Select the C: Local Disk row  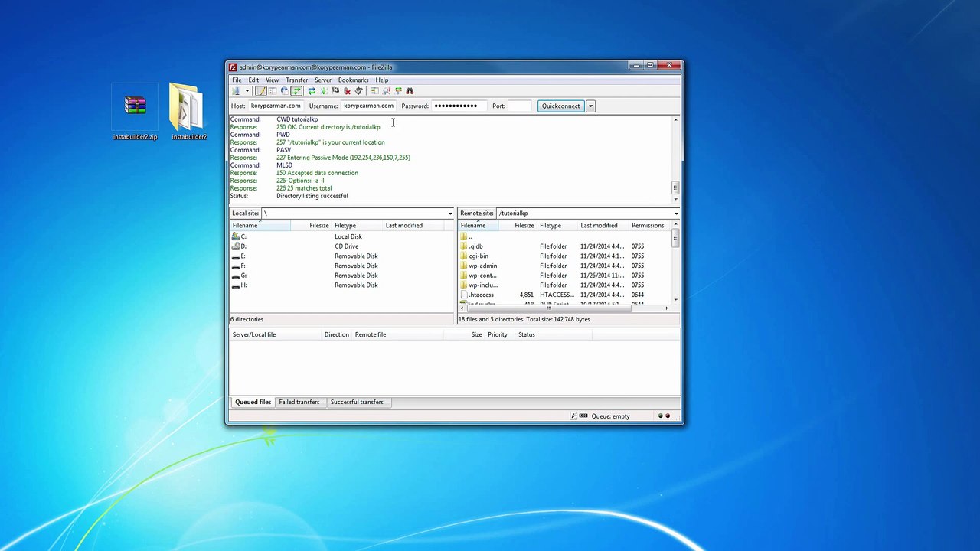(342, 236)
